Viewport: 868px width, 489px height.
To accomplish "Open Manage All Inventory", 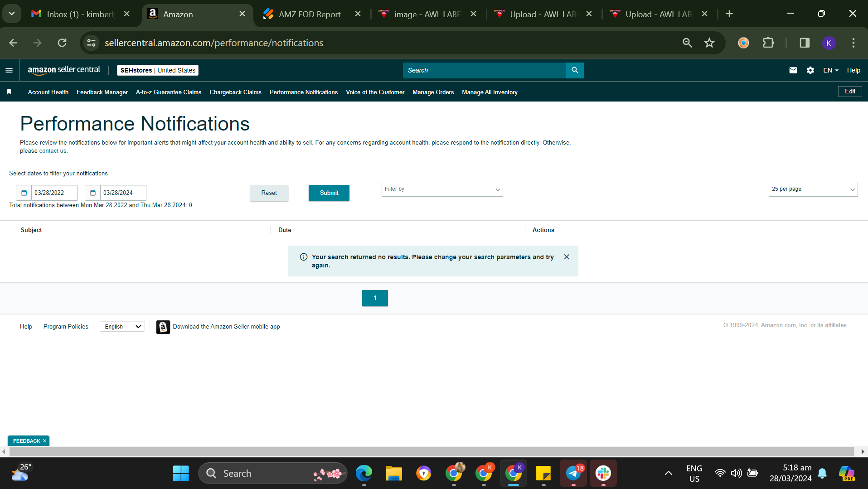I will (x=490, y=92).
